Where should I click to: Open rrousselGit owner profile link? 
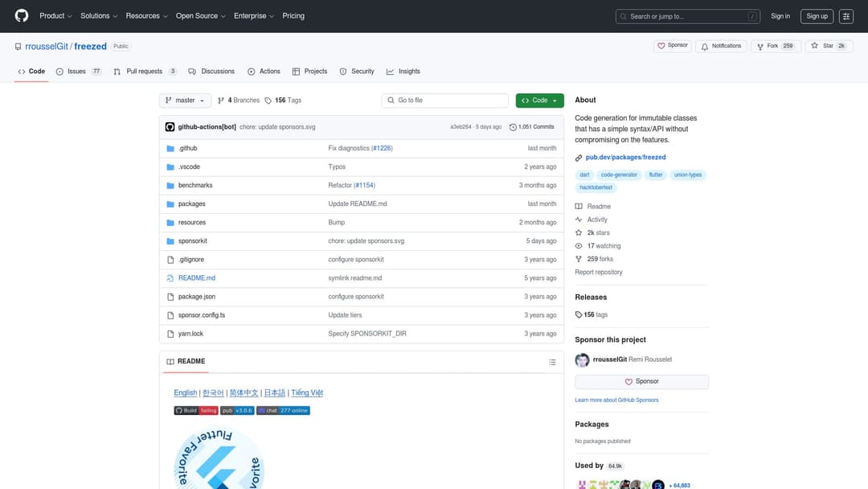coord(47,47)
